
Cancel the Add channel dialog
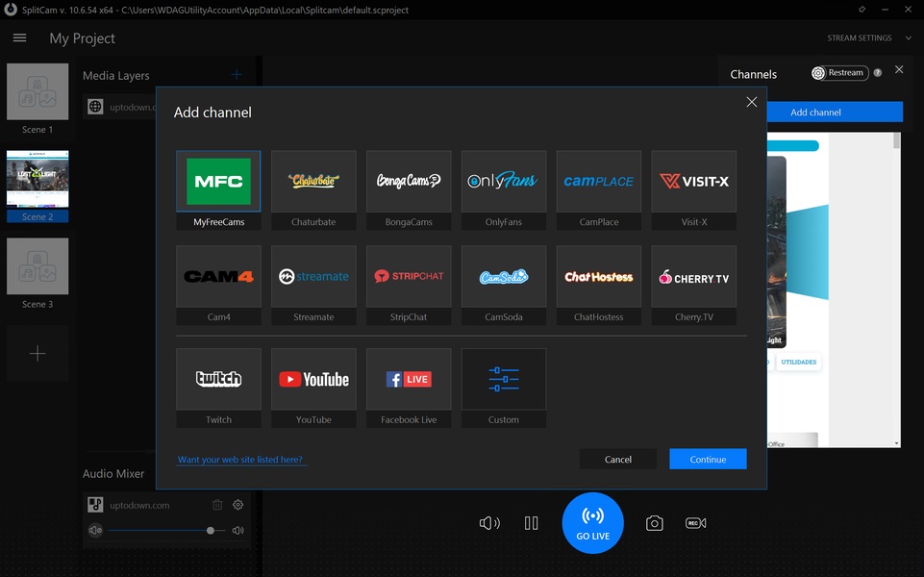point(618,460)
